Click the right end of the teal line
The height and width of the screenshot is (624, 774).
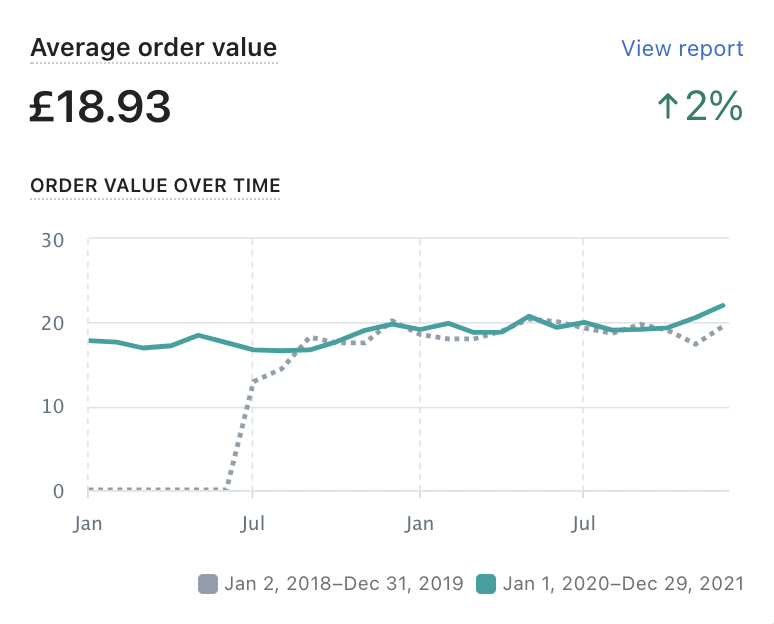coord(722,306)
